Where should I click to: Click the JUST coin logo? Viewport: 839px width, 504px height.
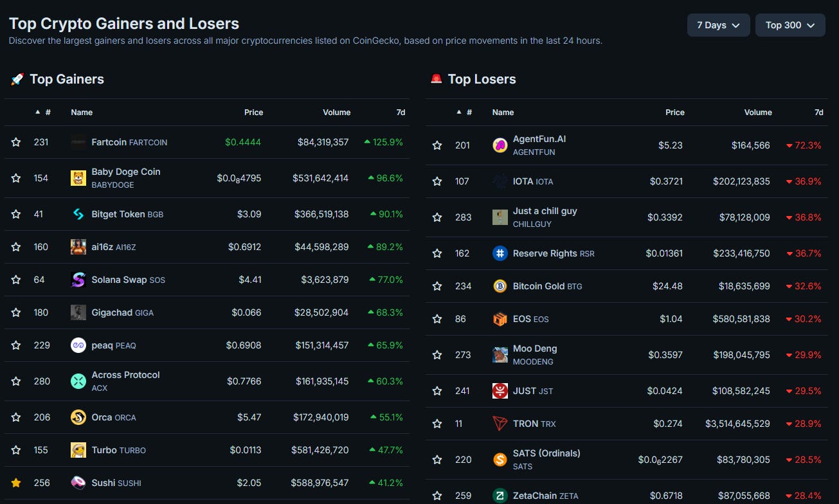pos(500,391)
